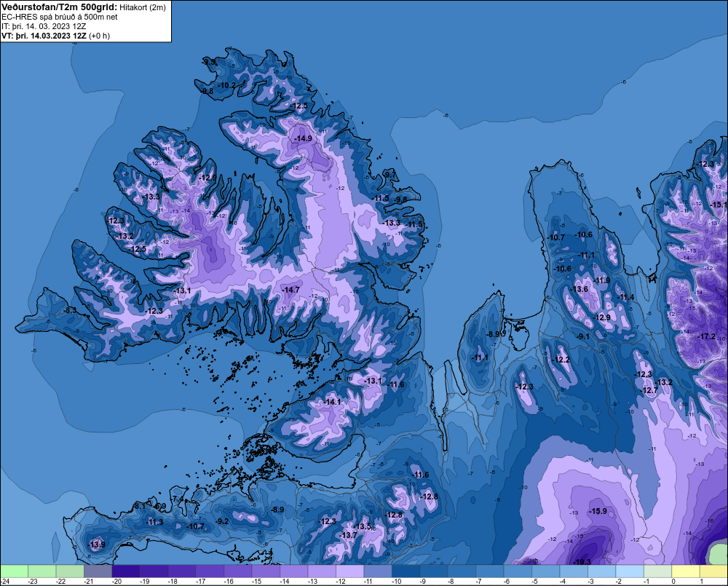The image size is (728, 586).
Task: Click the legend swatch between -24 and -23
Action: (x=15, y=571)
